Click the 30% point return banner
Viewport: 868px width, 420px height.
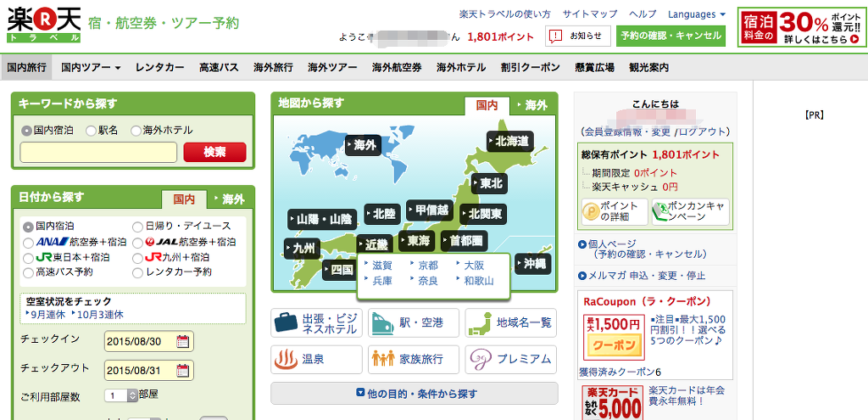(802, 27)
